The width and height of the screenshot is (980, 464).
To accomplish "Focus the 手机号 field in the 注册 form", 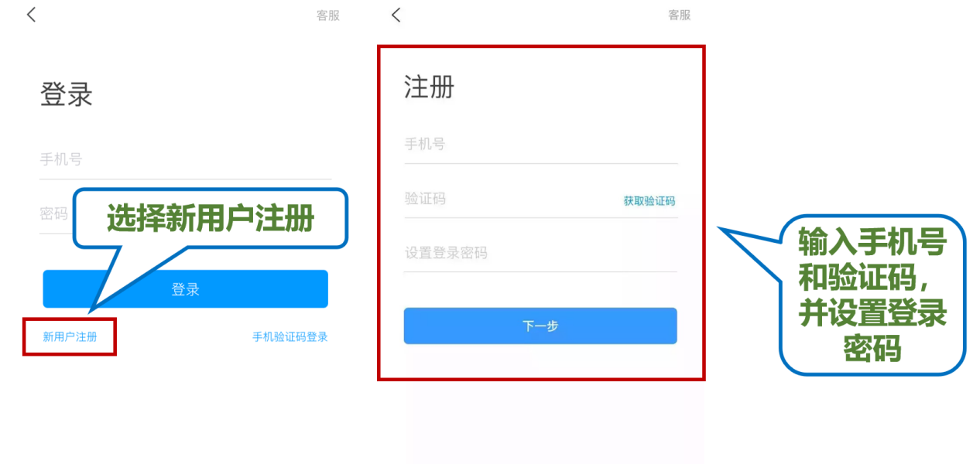I will tap(540, 145).
